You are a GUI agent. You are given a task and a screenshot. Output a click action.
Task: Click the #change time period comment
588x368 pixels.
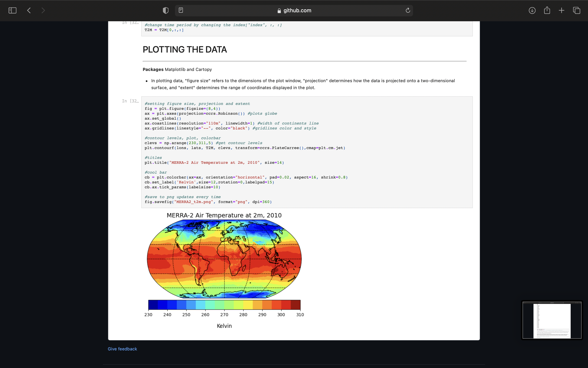pos(213,25)
